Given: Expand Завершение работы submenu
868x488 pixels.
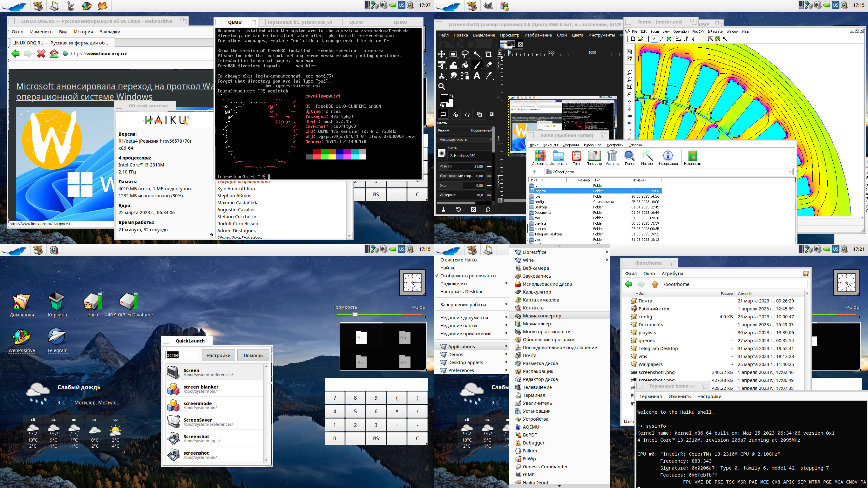Looking at the screenshot, I should tap(471, 305).
